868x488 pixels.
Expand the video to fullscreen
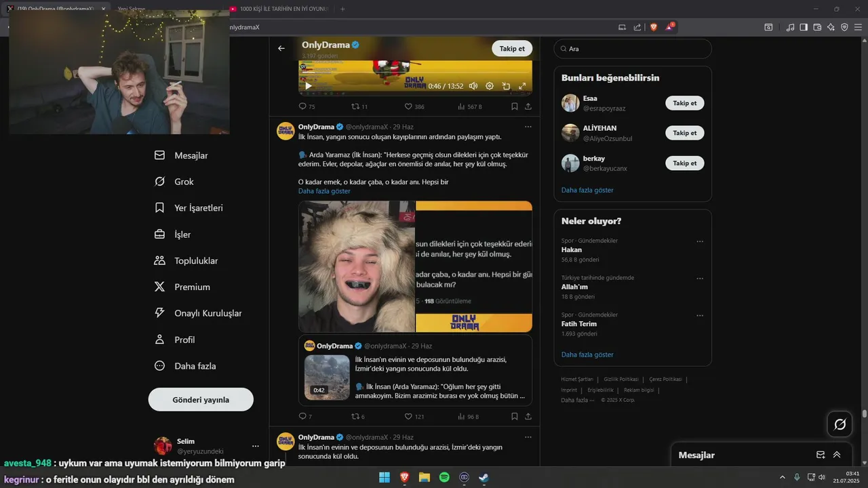pos(522,86)
